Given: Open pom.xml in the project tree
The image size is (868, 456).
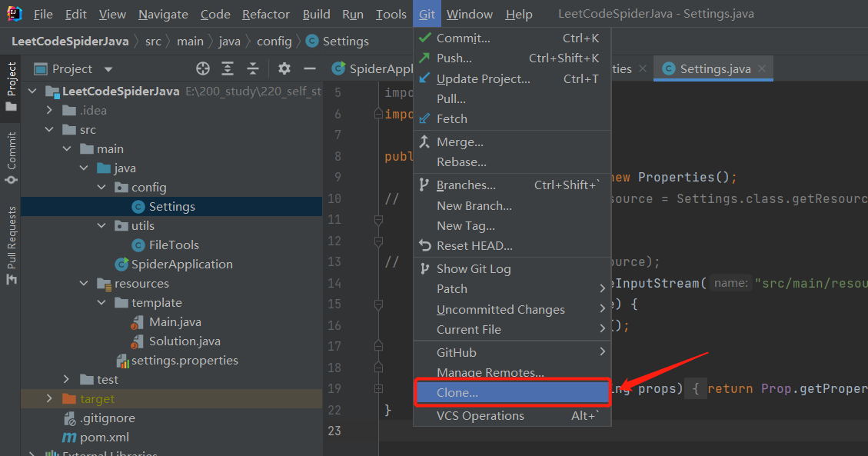Looking at the screenshot, I should (x=104, y=438).
